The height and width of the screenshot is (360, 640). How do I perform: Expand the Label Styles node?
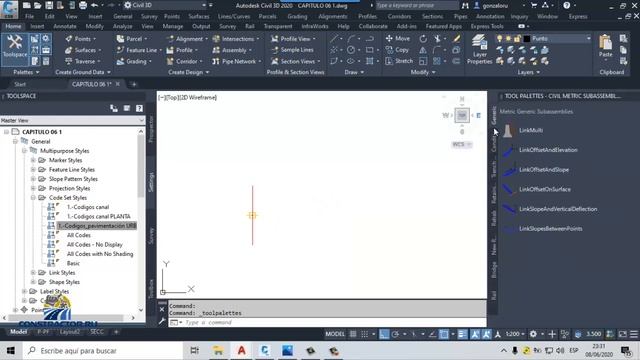tap(24, 291)
